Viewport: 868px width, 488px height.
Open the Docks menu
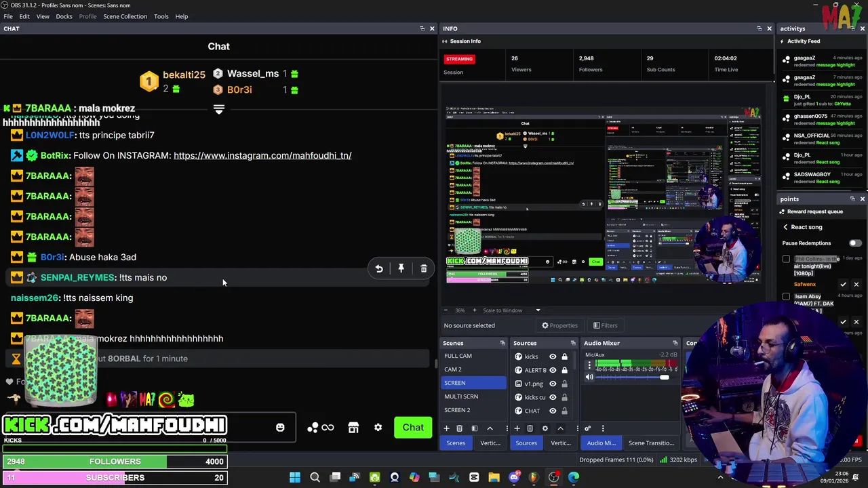(x=64, y=16)
